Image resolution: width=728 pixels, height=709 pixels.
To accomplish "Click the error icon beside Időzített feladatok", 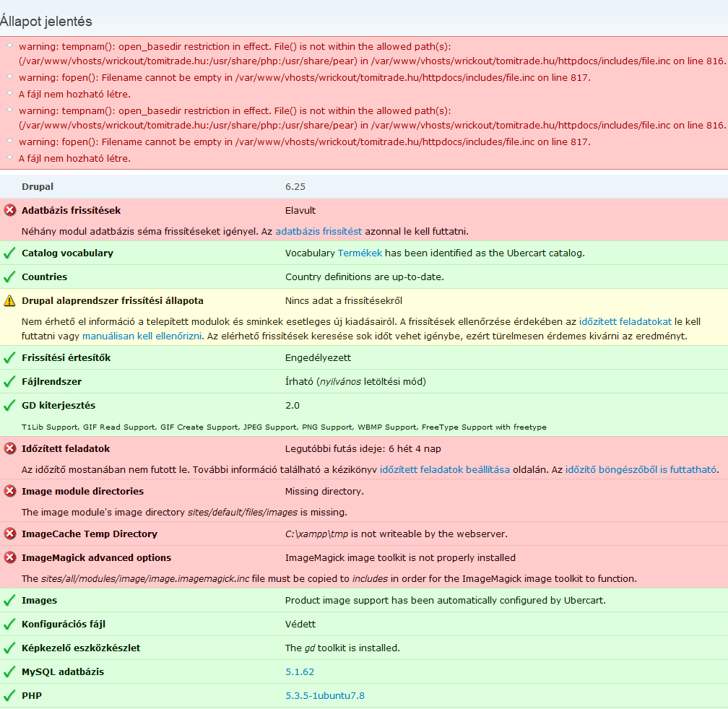I will tap(10, 448).
